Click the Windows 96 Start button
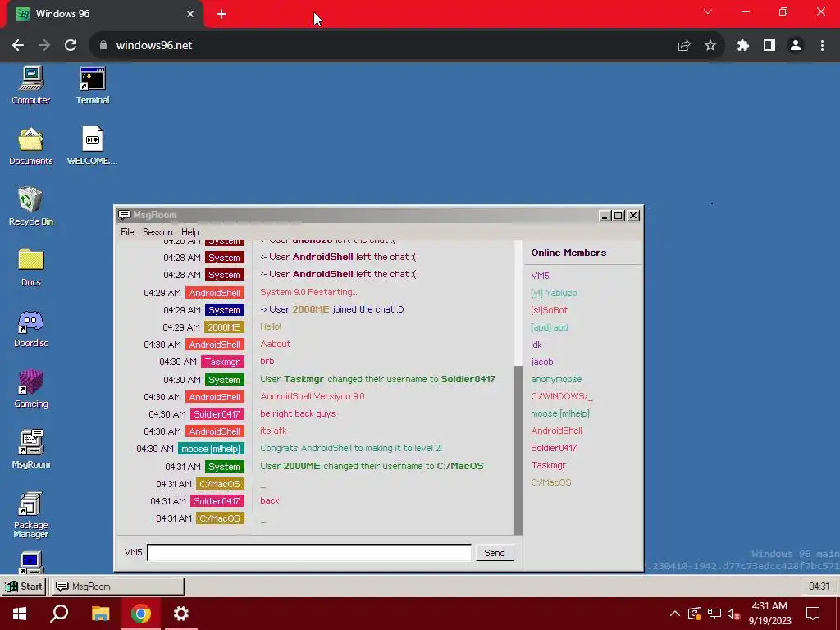840x630 pixels. (x=24, y=586)
